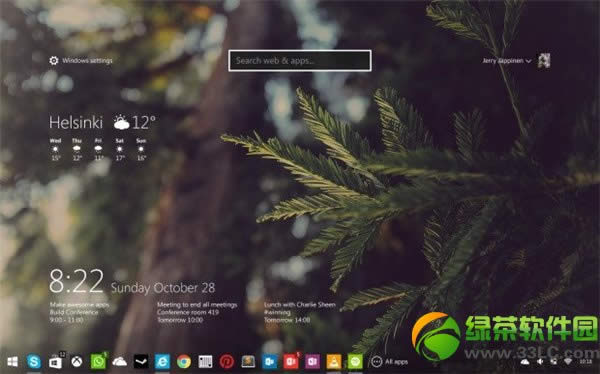Screen dimensions: 600x374
Task: Open the Wi-Fi network tray icon
Action: click(568, 362)
